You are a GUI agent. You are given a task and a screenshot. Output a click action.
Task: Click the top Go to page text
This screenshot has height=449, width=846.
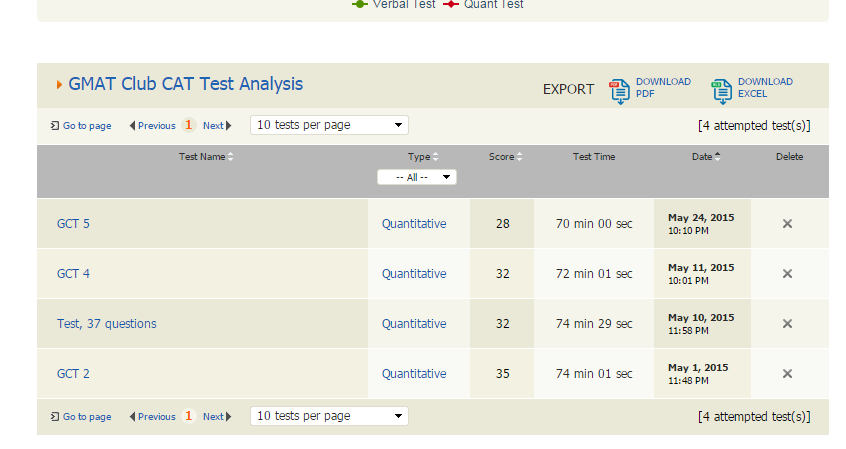[x=87, y=126]
